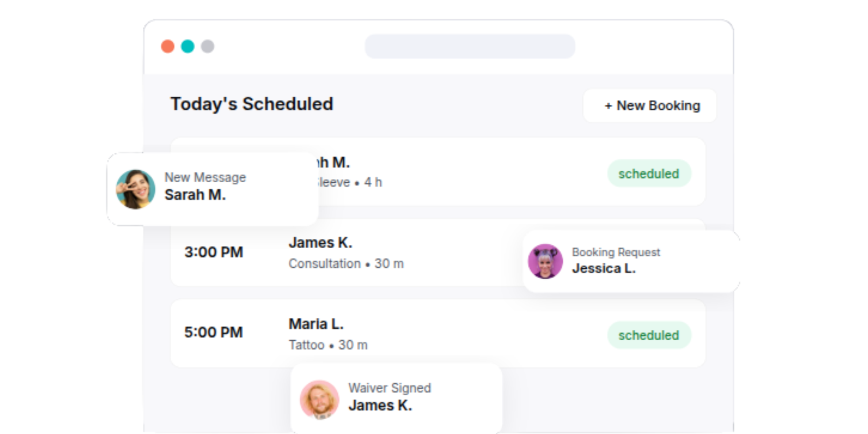
Task: Click the 5:00 PM time label
Action: tap(214, 332)
